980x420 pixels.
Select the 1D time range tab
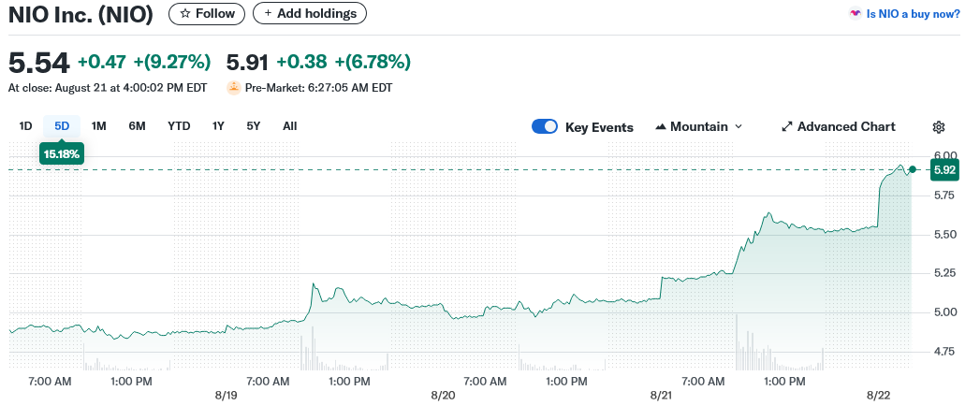coord(25,126)
